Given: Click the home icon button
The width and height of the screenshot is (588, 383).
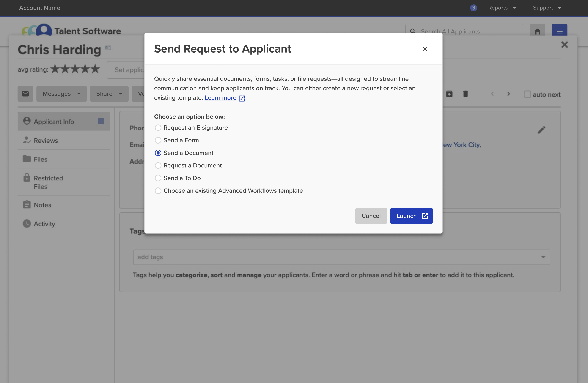Looking at the screenshot, I should click(537, 31).
